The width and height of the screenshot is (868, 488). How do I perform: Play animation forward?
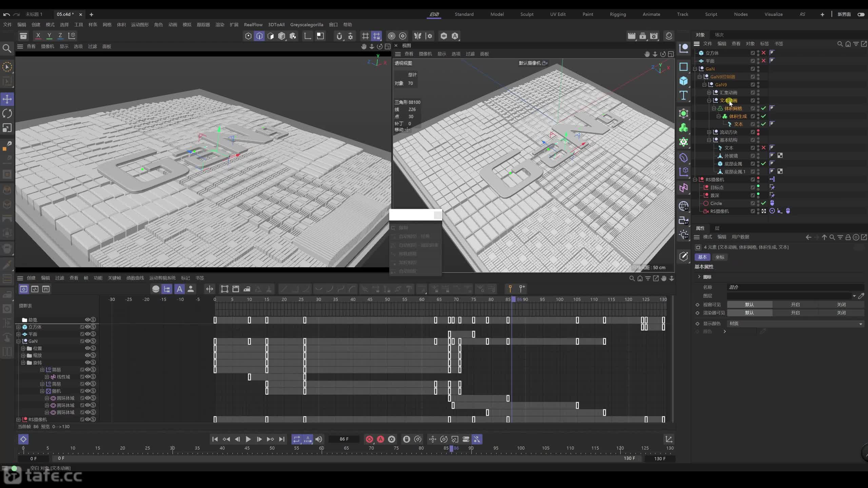(x=248, y=439)
